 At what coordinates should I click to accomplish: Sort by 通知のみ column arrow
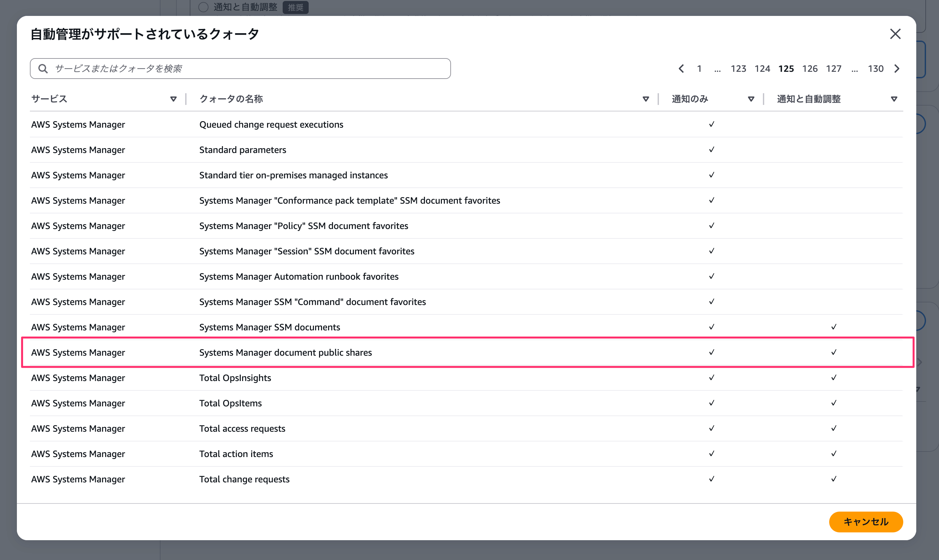751,99
